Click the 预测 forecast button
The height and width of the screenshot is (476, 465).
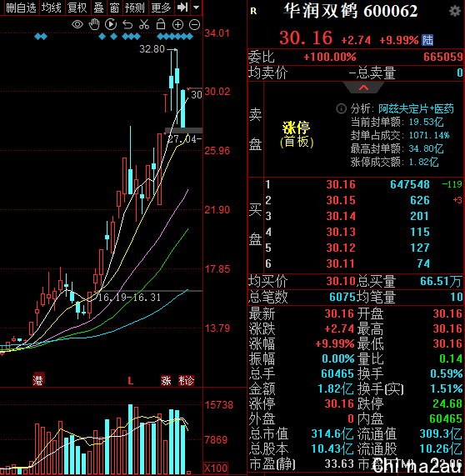[135, 8]
